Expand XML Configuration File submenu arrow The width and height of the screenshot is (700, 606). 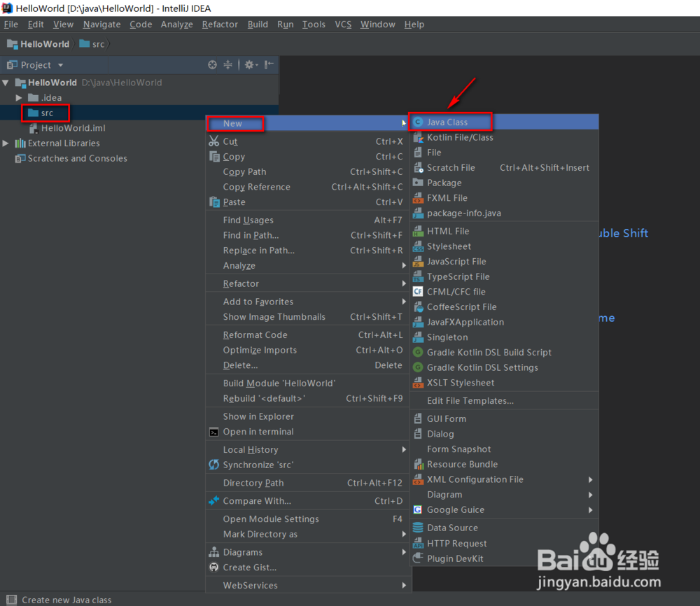pos(591,479)
